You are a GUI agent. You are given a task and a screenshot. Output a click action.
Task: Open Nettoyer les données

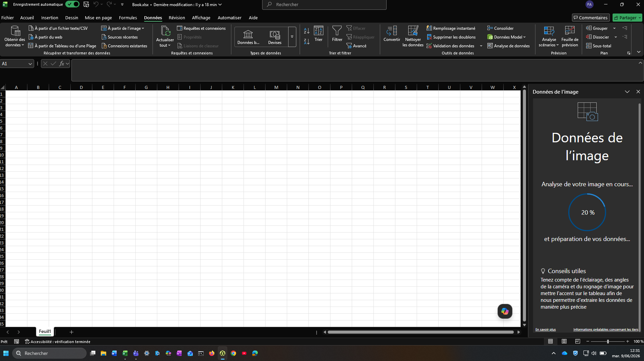click(413, 36)
